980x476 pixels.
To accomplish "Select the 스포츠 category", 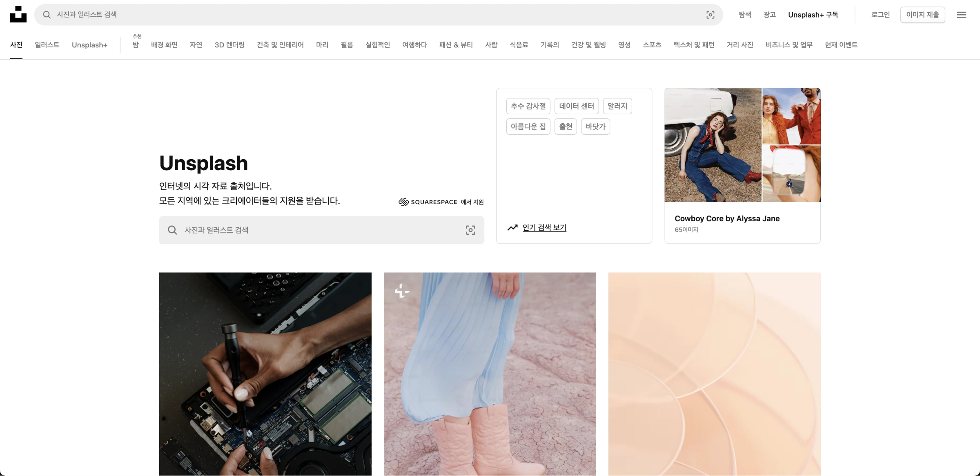I will (x=652, y=45).
